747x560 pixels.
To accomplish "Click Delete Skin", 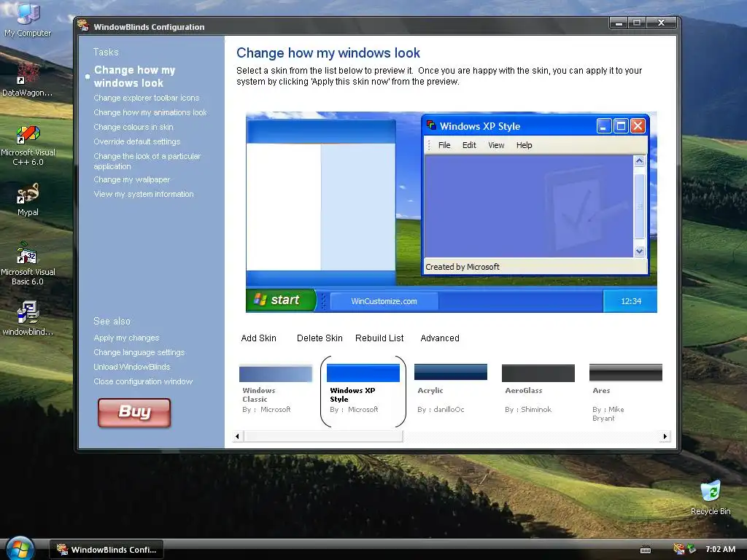I will click(320, 338).
